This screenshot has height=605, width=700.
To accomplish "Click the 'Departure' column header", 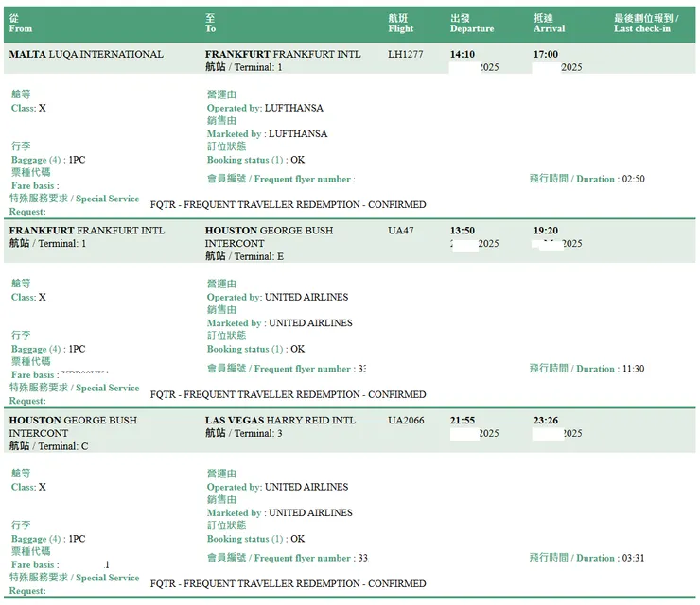I will (x=472, y=24).
